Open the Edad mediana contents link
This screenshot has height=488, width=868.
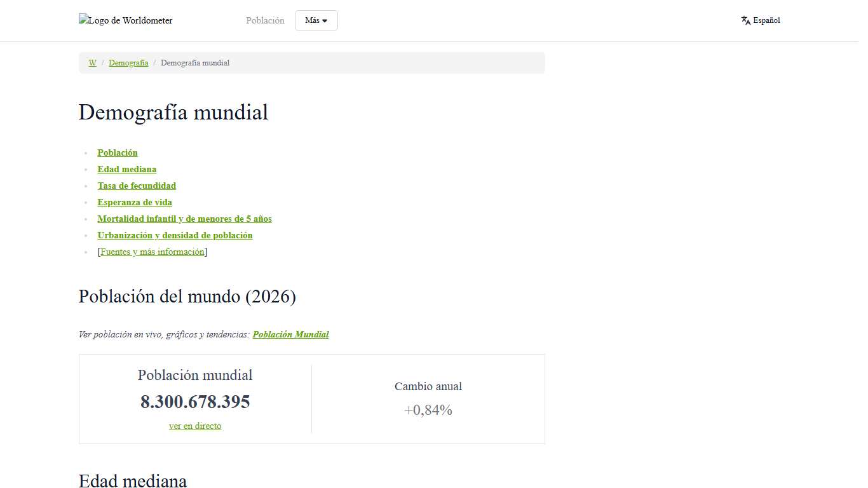(127, 169)
